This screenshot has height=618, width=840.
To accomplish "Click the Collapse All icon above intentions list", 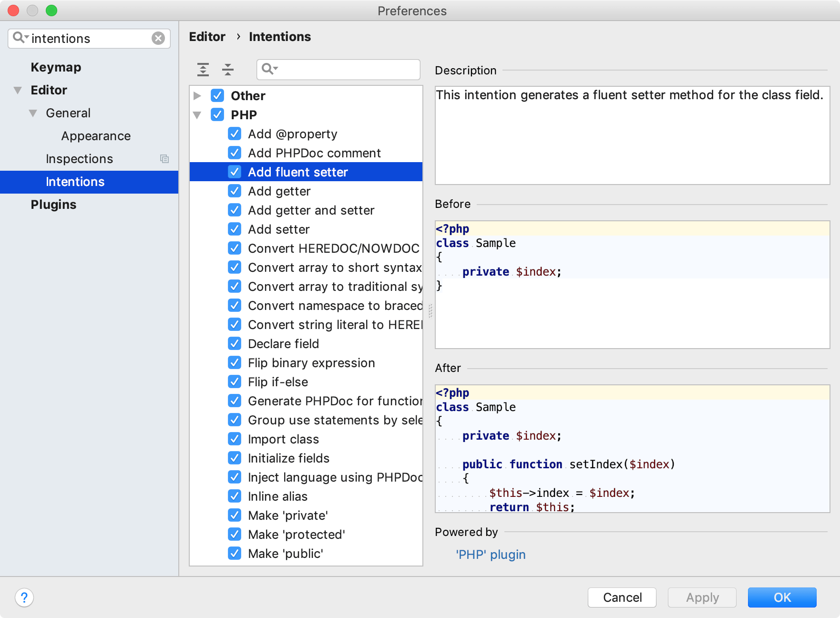I will click(228, 70).
